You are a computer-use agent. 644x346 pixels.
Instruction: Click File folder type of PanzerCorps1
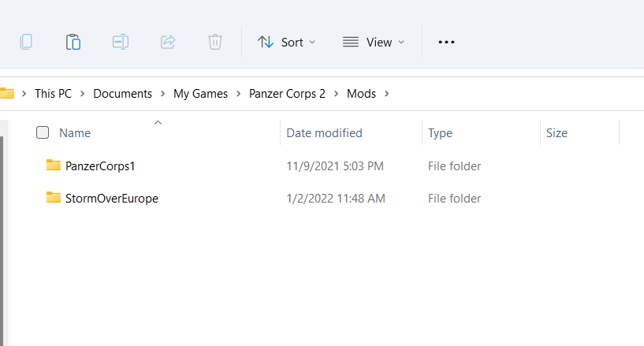coord(454,166)
